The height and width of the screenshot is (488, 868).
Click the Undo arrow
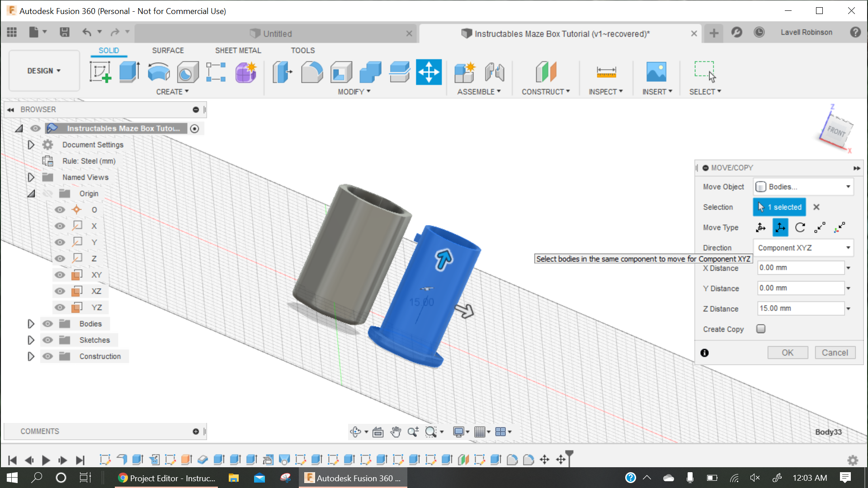point(87,32)
